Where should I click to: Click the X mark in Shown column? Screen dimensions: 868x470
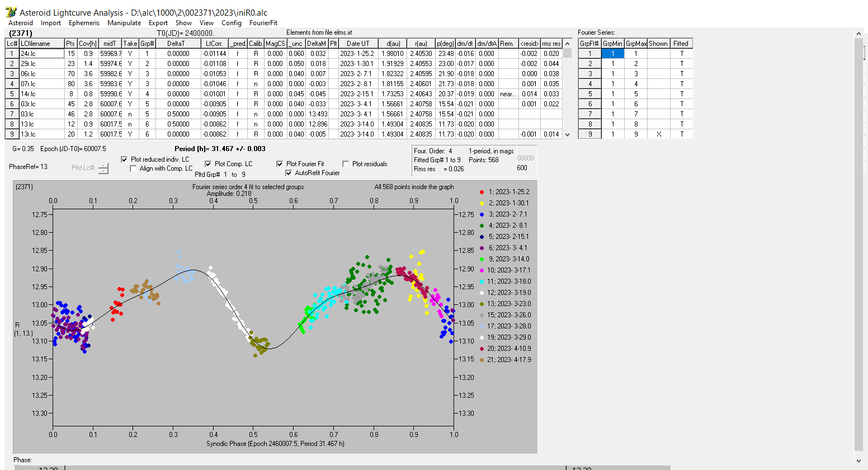point(658,134)
